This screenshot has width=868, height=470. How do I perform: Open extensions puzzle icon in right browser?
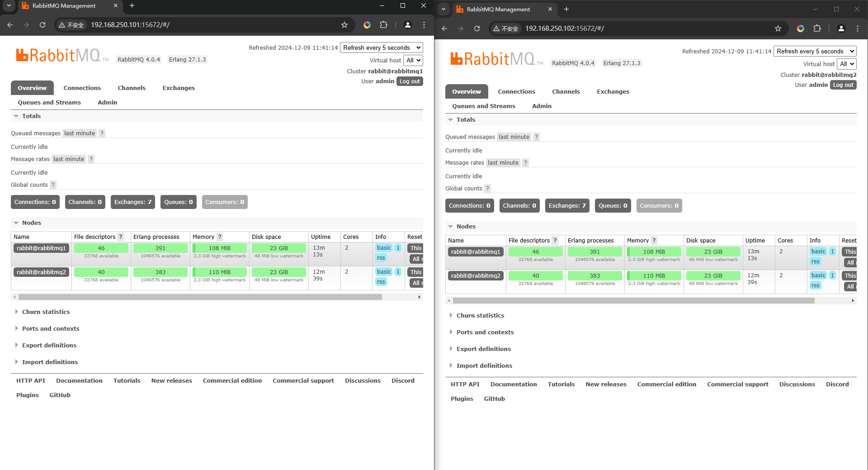[817, 28]
